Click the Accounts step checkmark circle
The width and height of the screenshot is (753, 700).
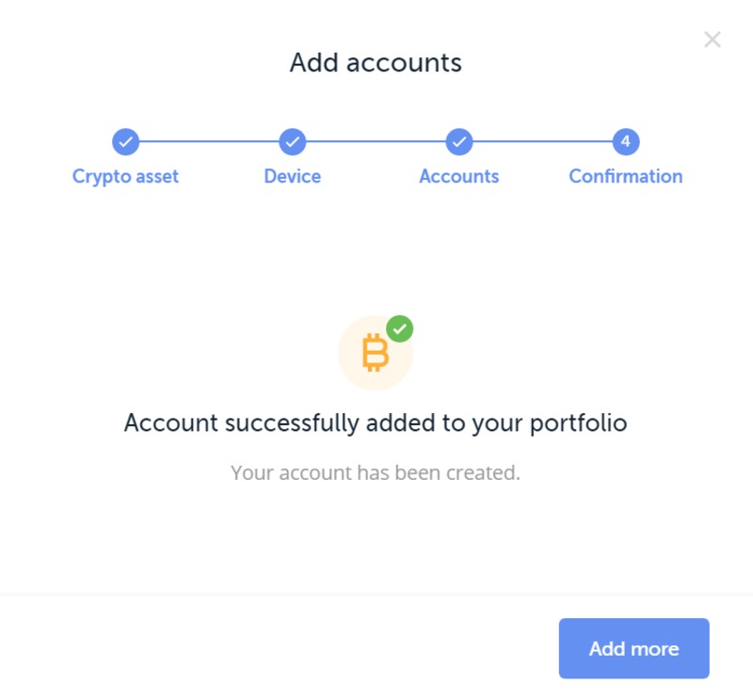point(459,142)
